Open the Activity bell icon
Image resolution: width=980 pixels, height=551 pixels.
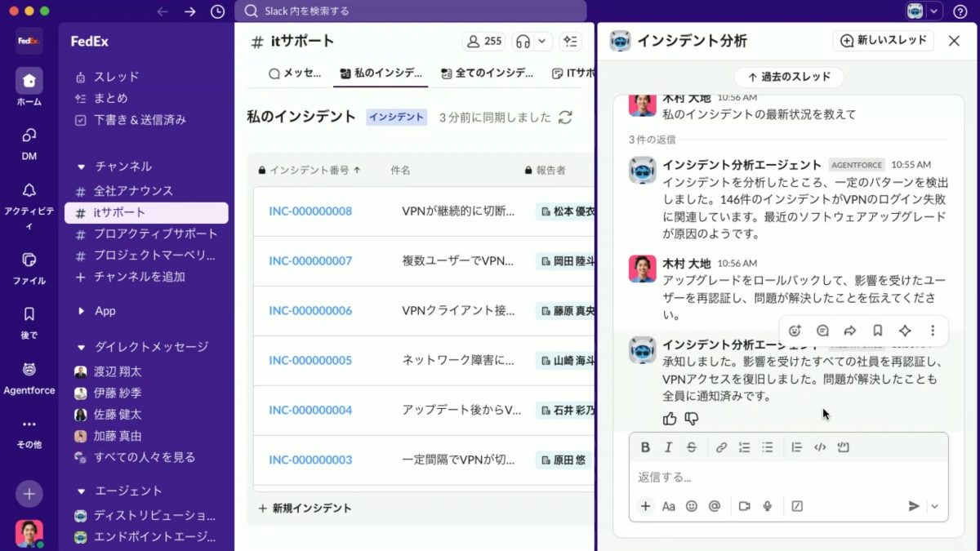(x=29, y=190)
